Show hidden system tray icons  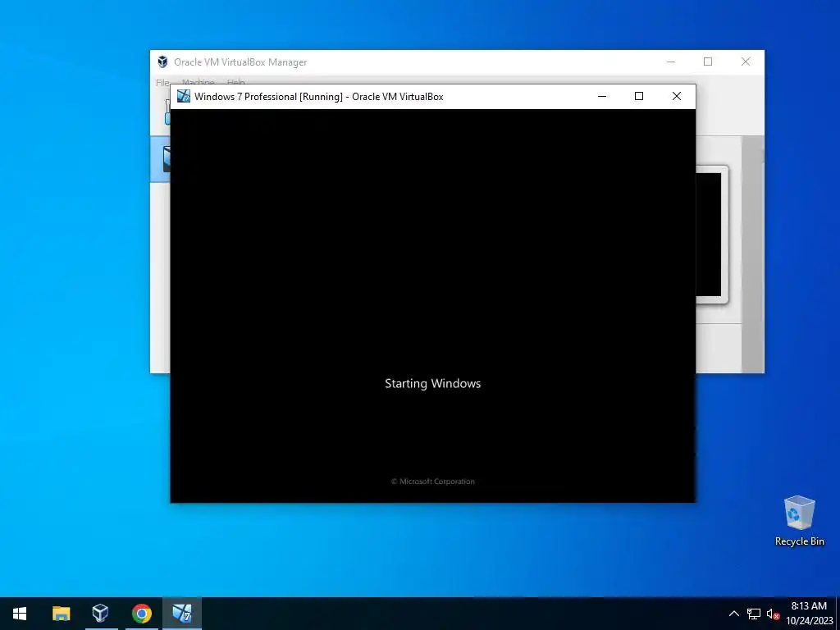point(734,614)
